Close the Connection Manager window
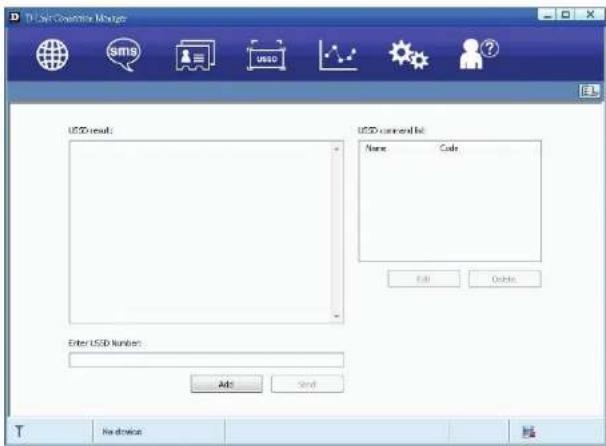Screen dimensions: 606x446 (x=590, y=15)
